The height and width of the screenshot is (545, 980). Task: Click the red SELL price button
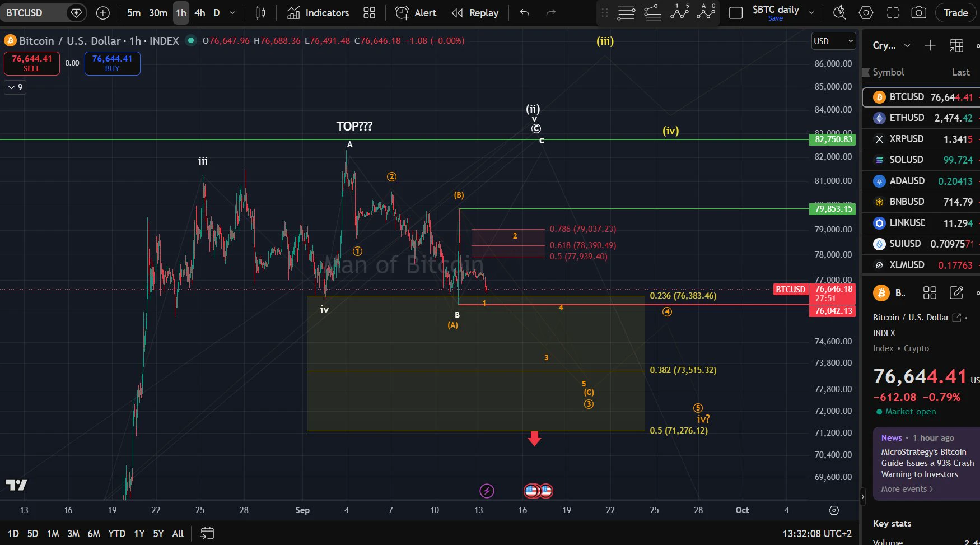coord(32,63)
